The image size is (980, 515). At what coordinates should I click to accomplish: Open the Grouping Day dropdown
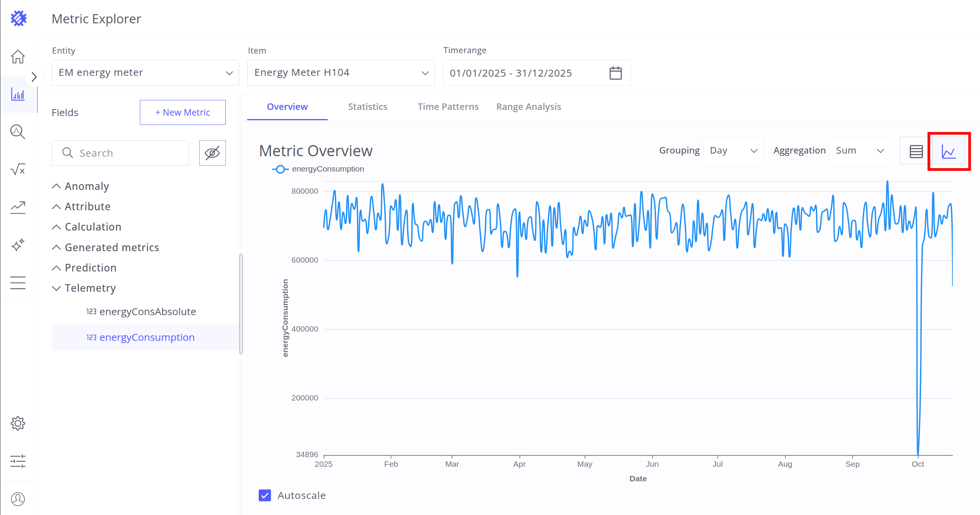pos(733,150)
